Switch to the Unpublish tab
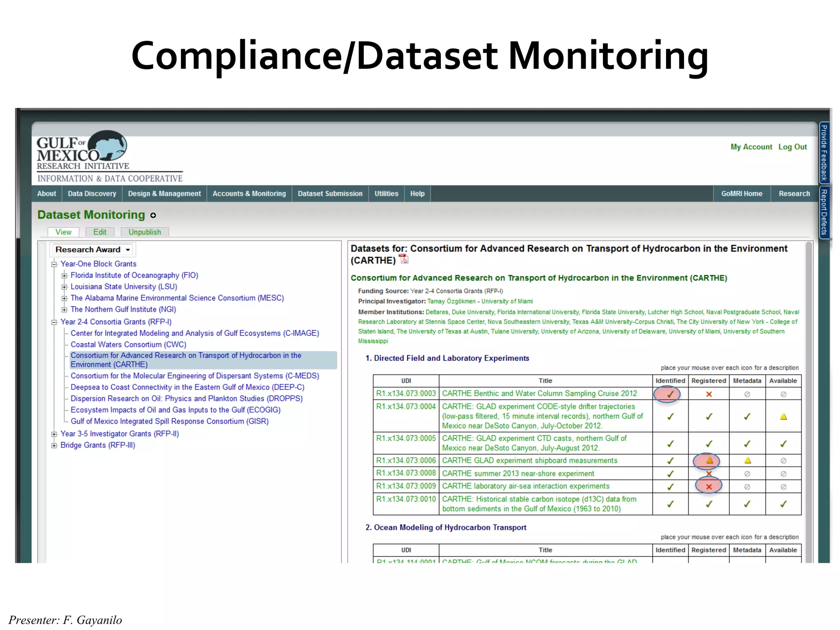This screenshot has width=840, height=630. (x=145, y=232)
